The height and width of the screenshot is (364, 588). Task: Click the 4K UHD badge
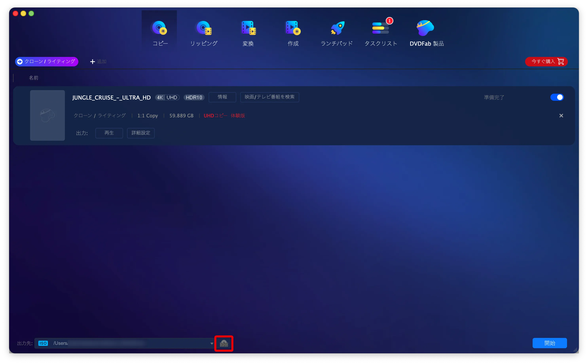click(x=167, y=97)
